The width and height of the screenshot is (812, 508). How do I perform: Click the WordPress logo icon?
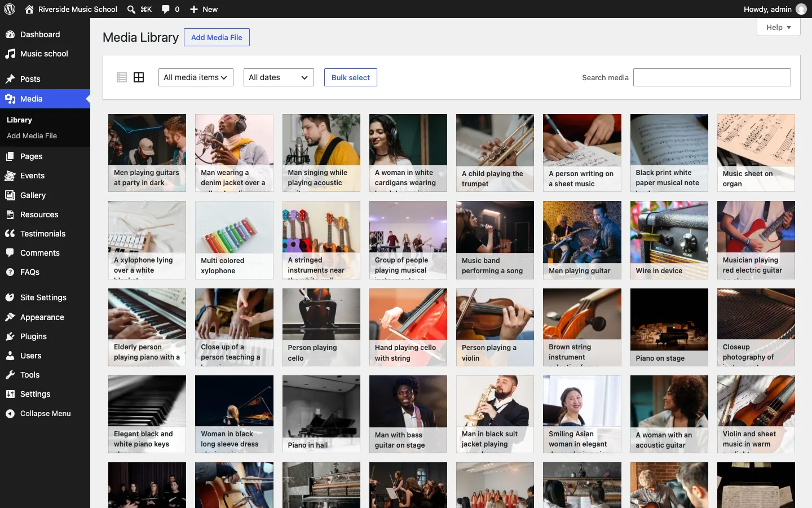pyautogui.click(x=10, y=9)
